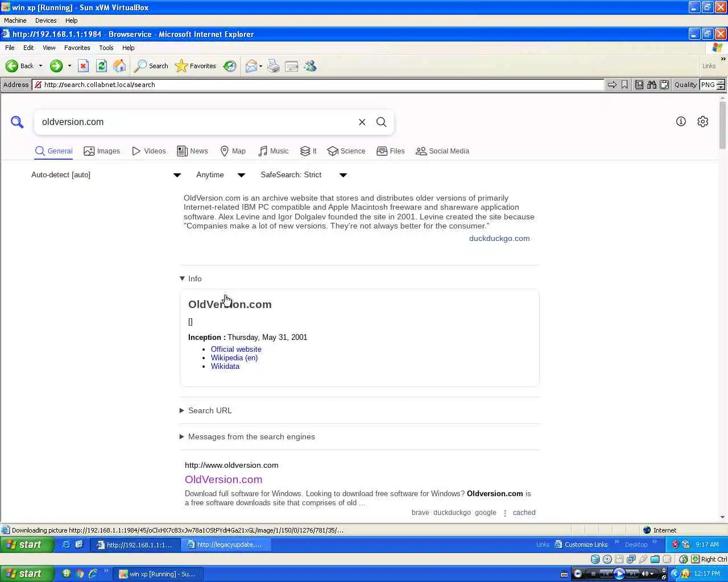Open the language Auto-detect dropdown
The width and height of the screenshot is (728, 582).
click(x=106, y=175)
